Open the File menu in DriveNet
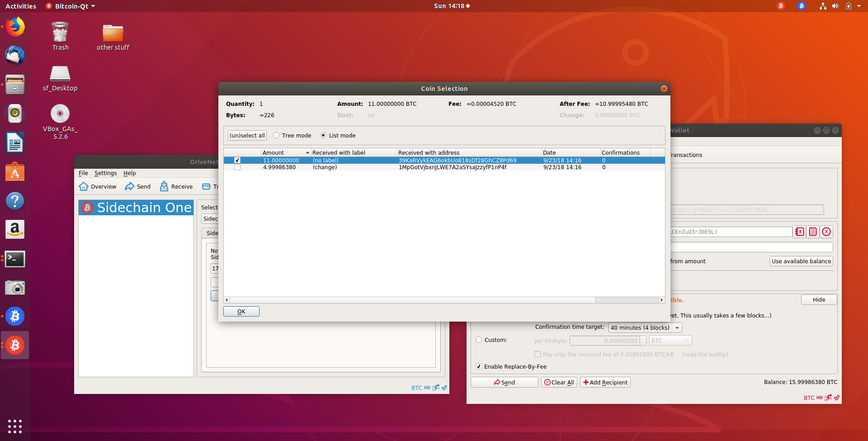Image resolution: width=868 pixels, height=441 pixels. click(x=83, y=173)
